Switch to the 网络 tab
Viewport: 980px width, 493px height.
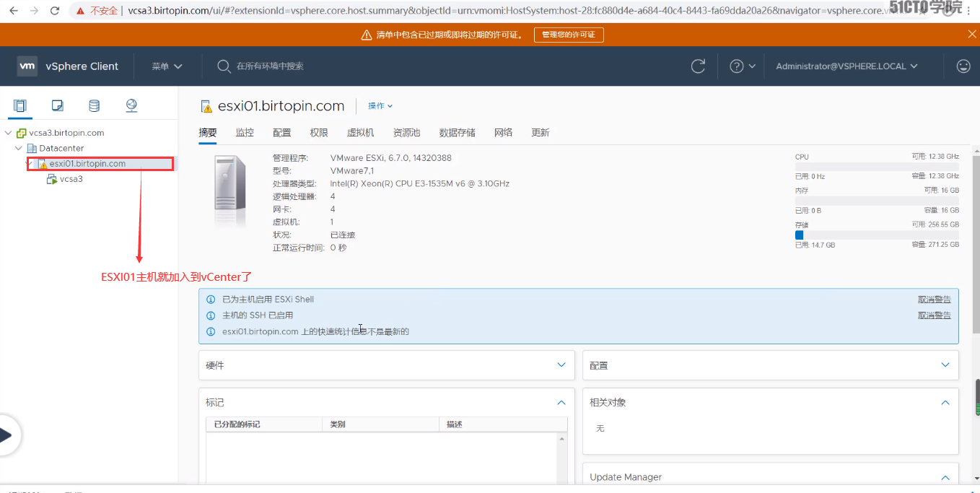(x=504, y=133)
